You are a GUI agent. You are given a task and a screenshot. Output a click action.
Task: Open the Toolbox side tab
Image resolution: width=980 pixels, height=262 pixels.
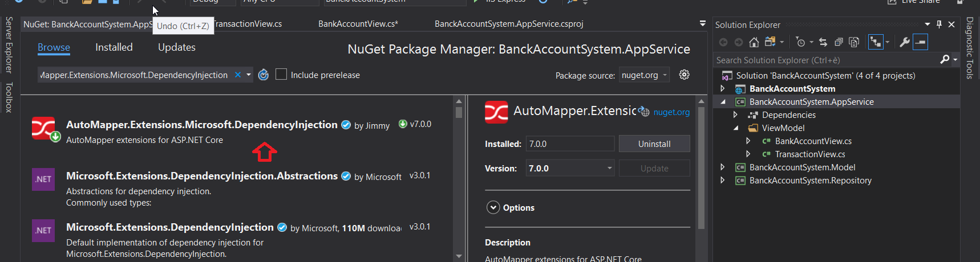tap(9, 97)
